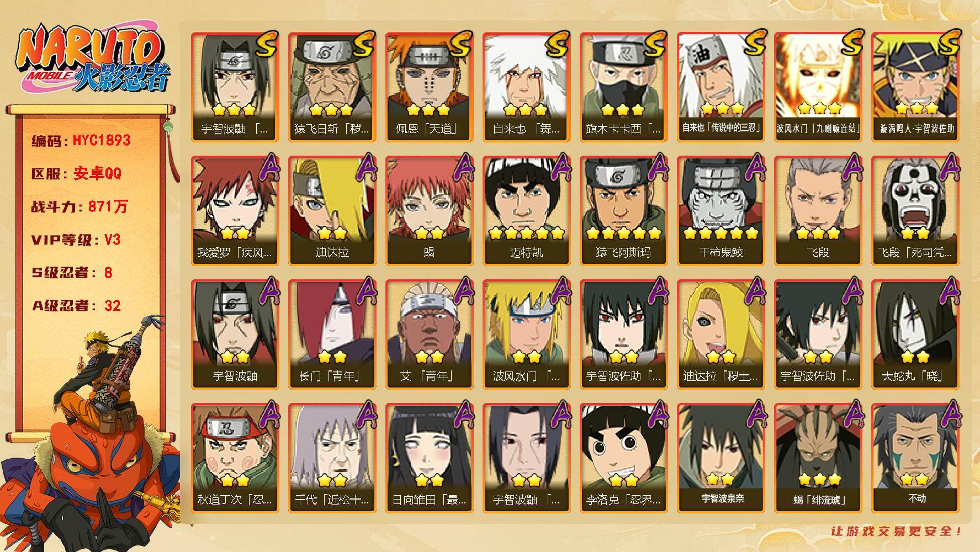Choose the 艾「青年」 ninja card
980x552 pixels.
pos(429,335)
